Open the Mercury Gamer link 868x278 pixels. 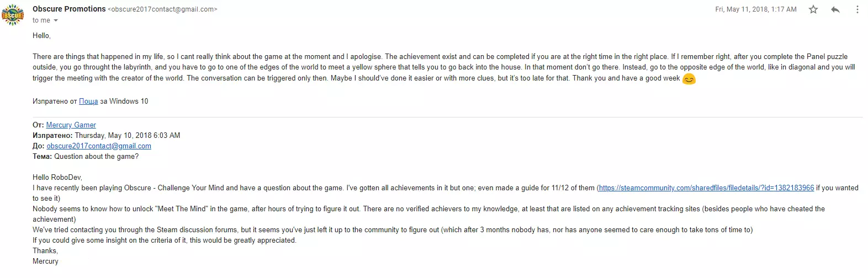(x=71, y=125)
